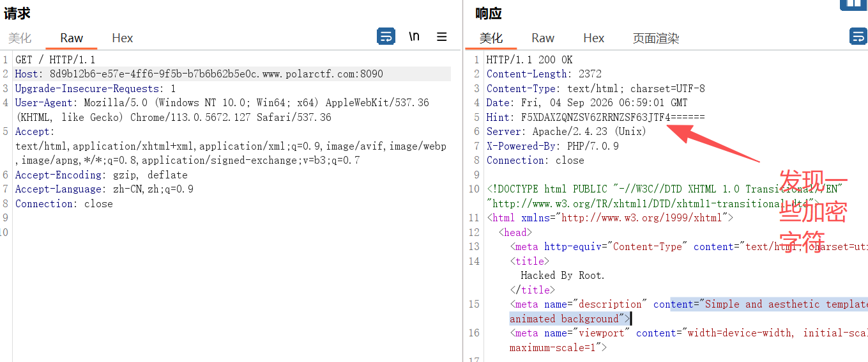This screenshot has width=868, height=362.
Task: Open the 页面渲染 render tab
Action: tap(656, 38)
